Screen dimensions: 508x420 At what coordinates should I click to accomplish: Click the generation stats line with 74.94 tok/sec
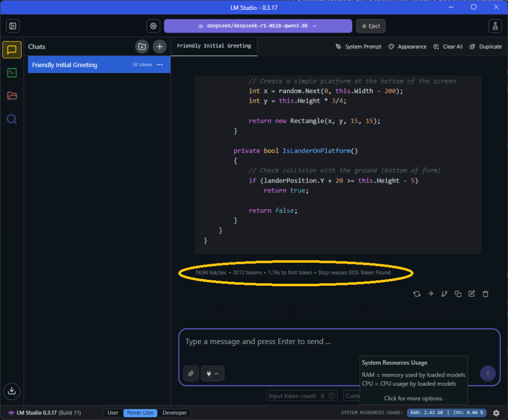292,272
